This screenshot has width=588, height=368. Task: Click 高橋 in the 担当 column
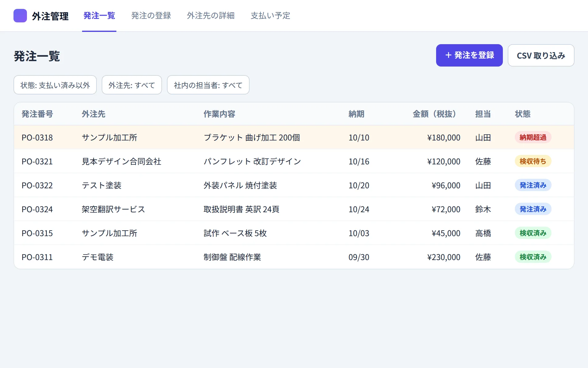tap(483, 233)
